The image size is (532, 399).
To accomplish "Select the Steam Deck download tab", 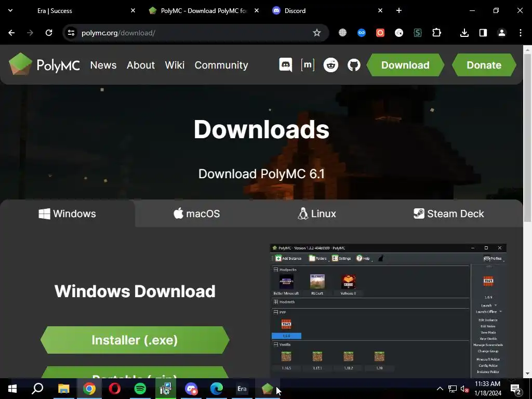I will coord(448,214).
